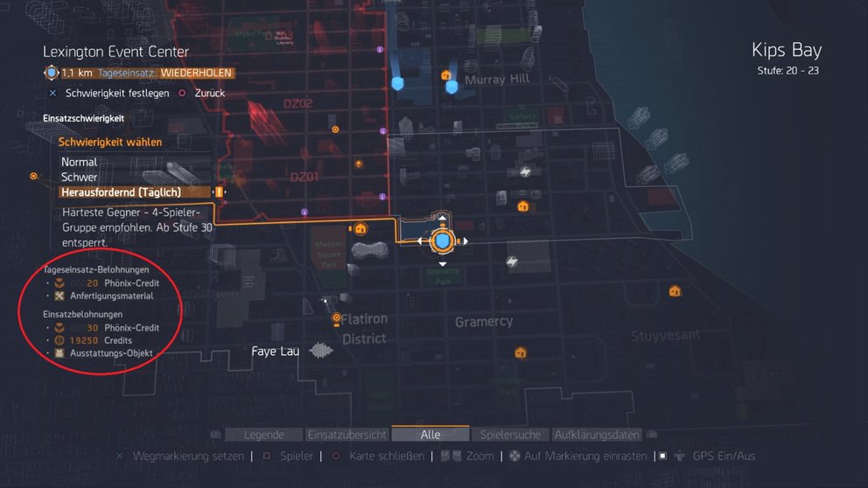This screenshot has height=488, width=868.
Task: Select the blue mission marker left of Murray Hill safe house
Action: tap(397, 84)
